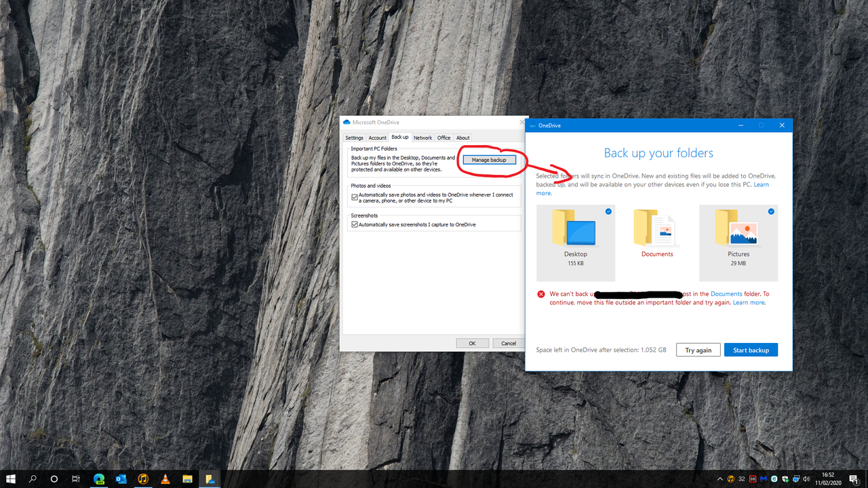868x488 pixels.
Task: Switch to the Office tab
Action: point(444,138)
